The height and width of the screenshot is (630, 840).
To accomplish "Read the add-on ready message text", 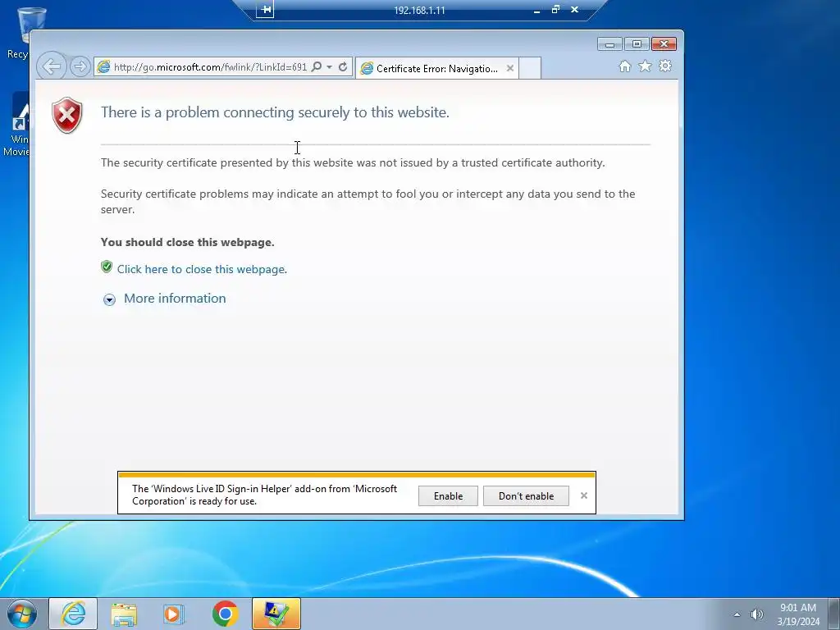I will pos(265,495).
